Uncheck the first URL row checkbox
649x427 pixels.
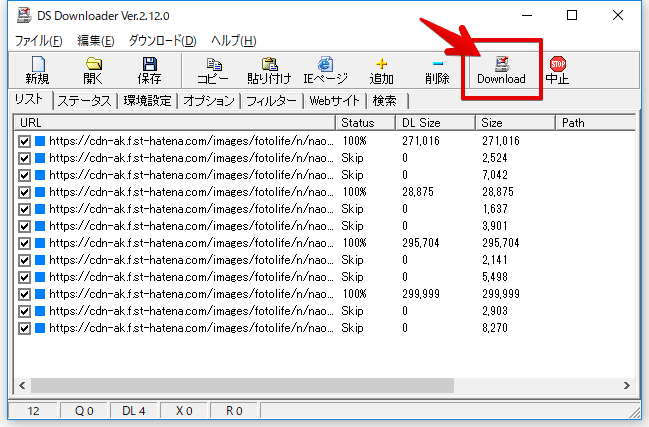click(25, 142)
